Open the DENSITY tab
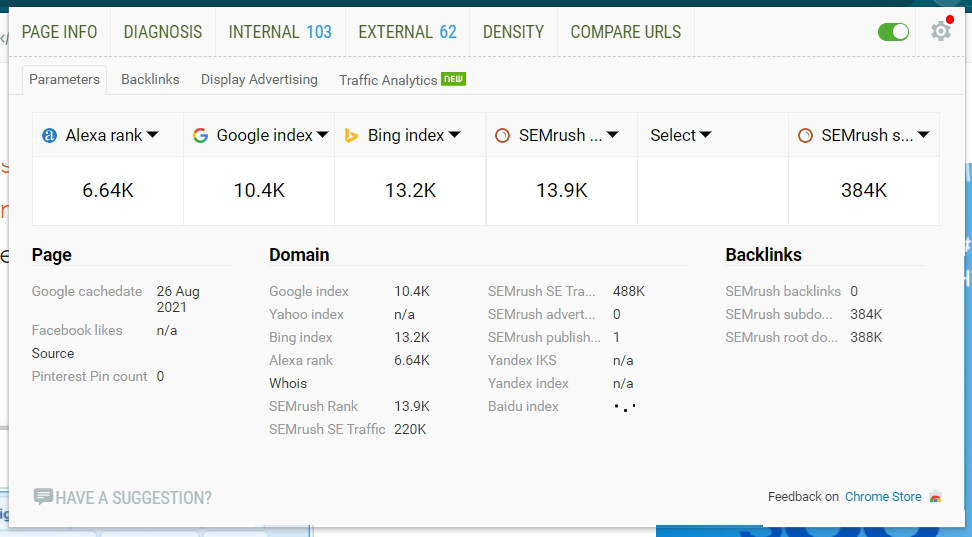This screenshot has height=537, width=972. pyautogui.click(x=513, y=32)
